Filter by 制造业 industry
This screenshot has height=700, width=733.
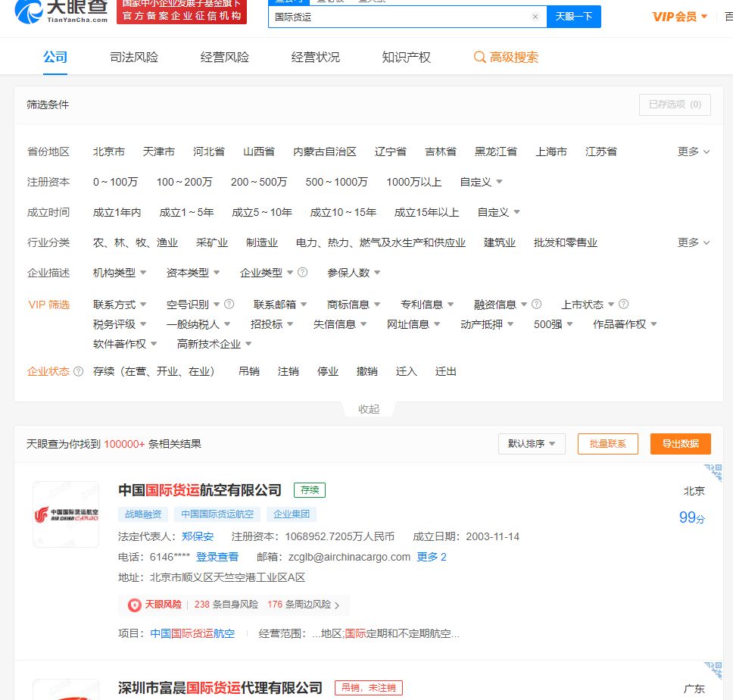(262, 242)
